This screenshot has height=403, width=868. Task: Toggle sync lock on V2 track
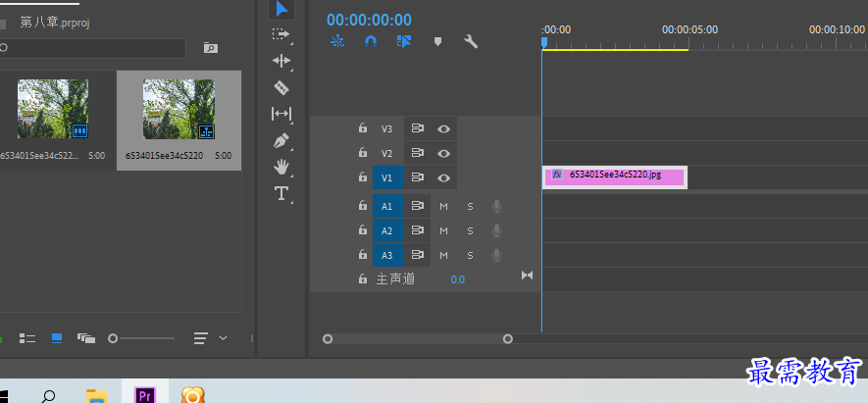[x=418, y=153]
